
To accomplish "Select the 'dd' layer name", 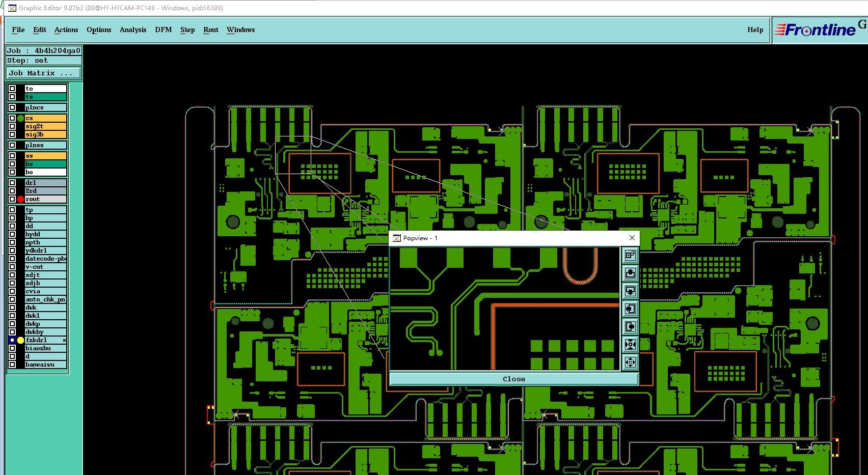I will (46, 226).
